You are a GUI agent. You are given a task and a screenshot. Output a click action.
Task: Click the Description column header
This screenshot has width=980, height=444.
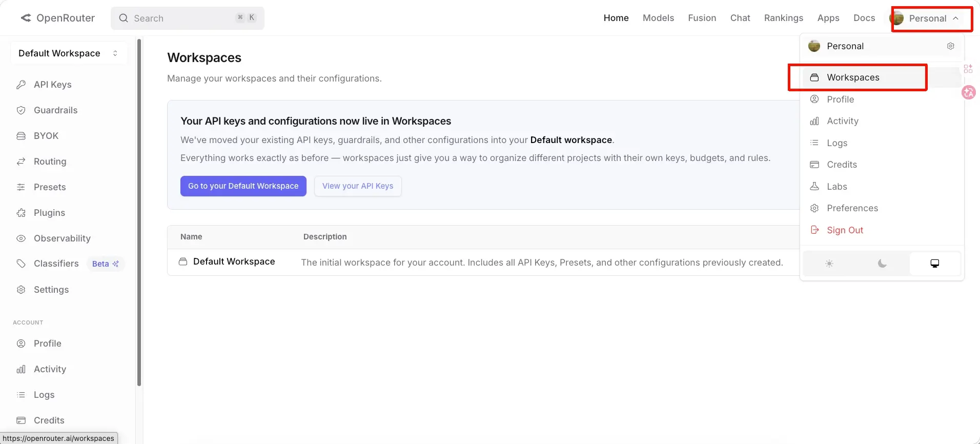pos(325,237)
